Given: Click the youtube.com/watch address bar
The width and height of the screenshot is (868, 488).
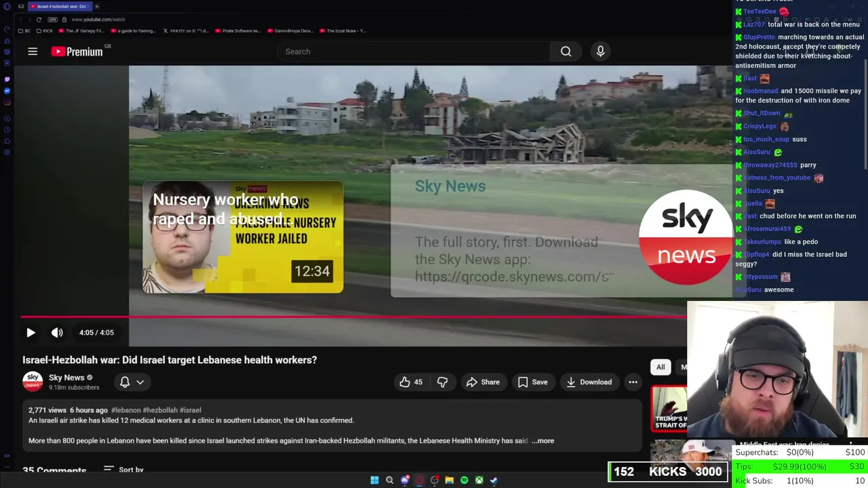Looking at the screenshot, I should [x=98, y=19].
